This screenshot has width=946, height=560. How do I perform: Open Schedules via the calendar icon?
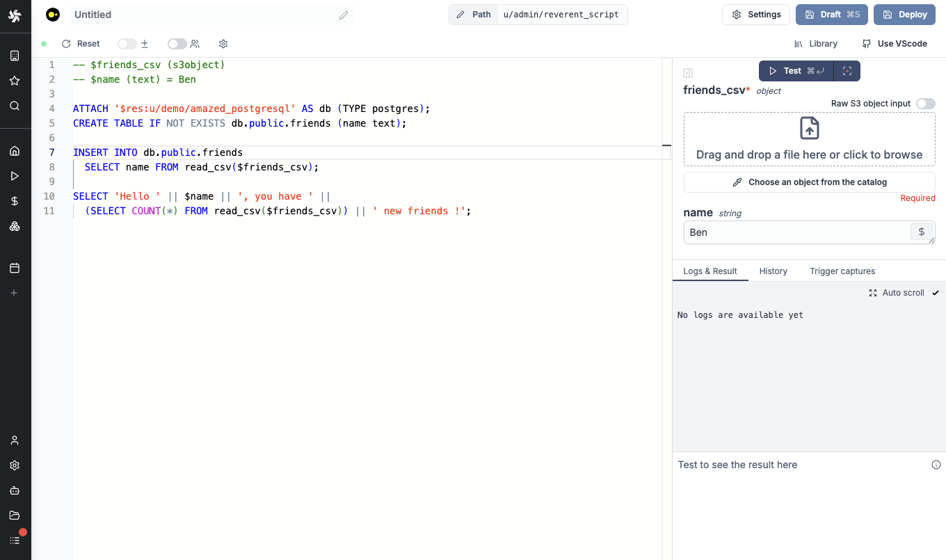click(15, 267)
